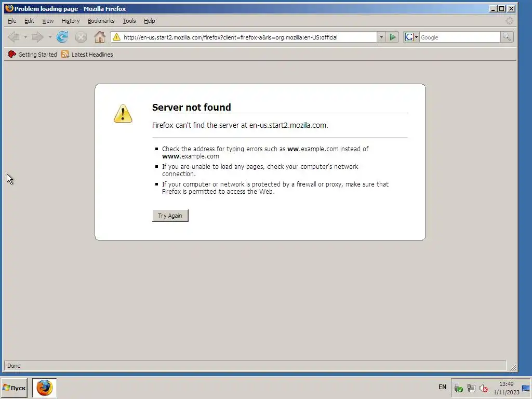Viewport: 532px width, 399px height.
Task: Open the File menu
Action: 12,21
